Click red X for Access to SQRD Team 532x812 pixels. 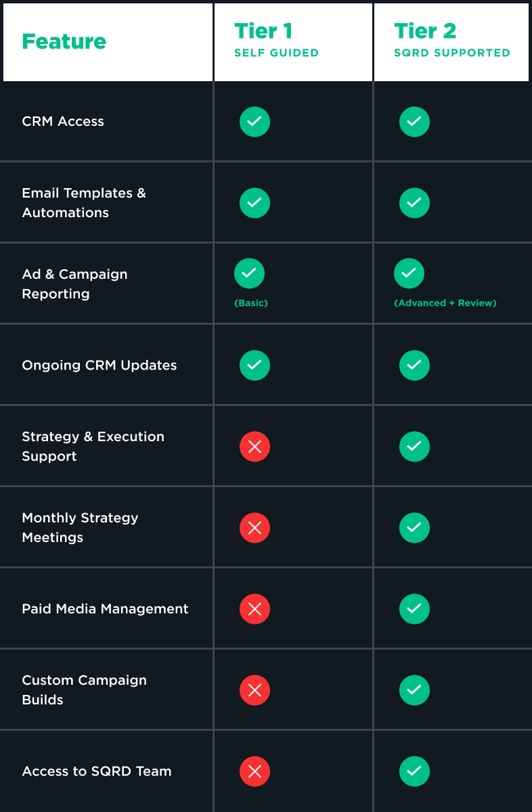254,771
